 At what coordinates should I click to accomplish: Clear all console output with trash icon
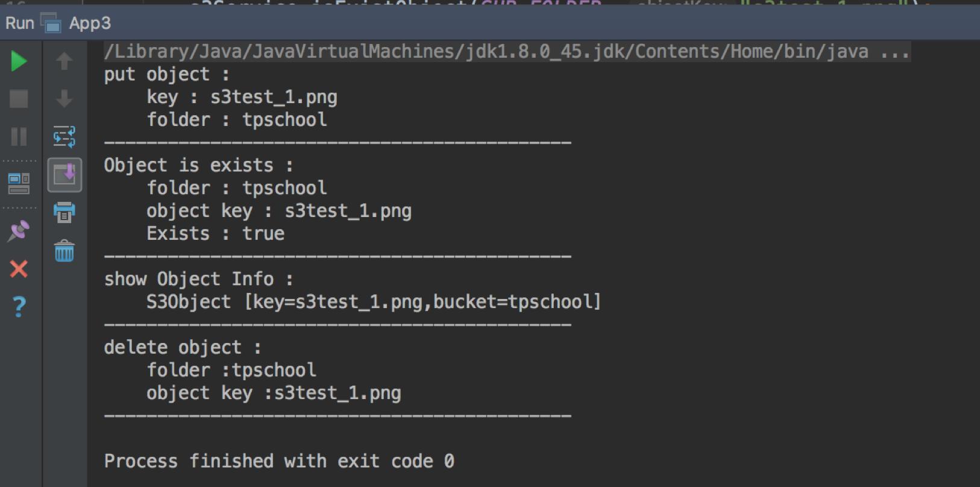(64, 251)
